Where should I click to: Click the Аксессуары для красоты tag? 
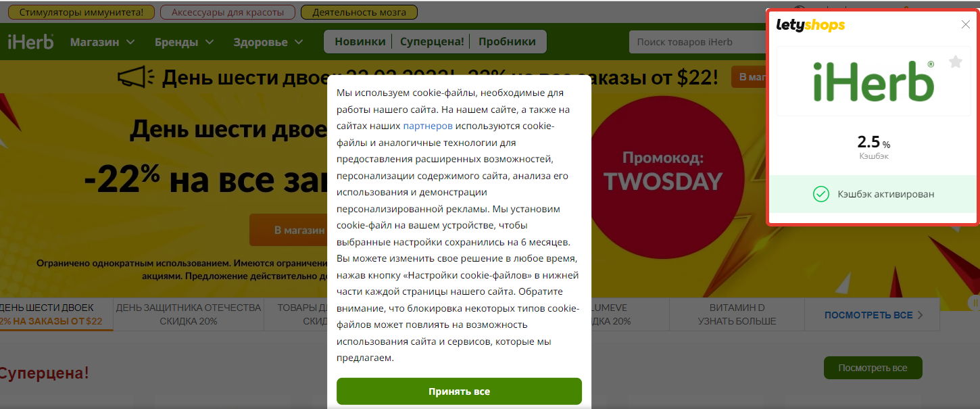tap(228, 12)
